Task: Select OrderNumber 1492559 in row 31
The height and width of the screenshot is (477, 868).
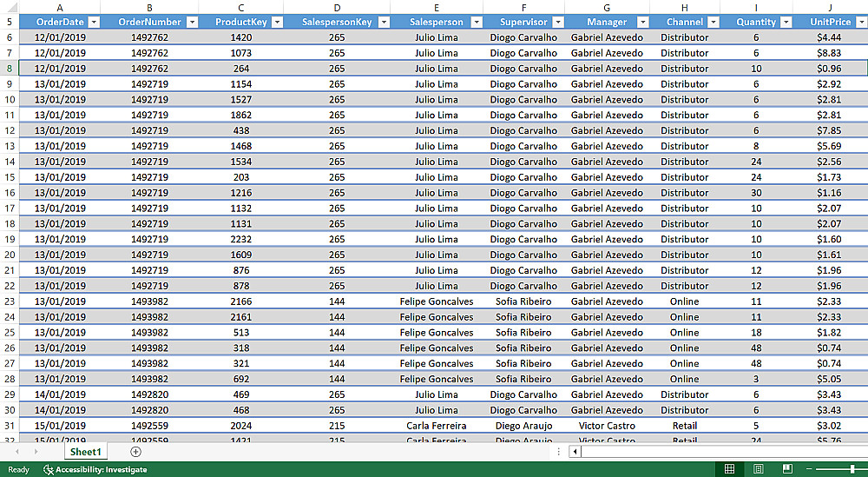Action: pos(149,426)
